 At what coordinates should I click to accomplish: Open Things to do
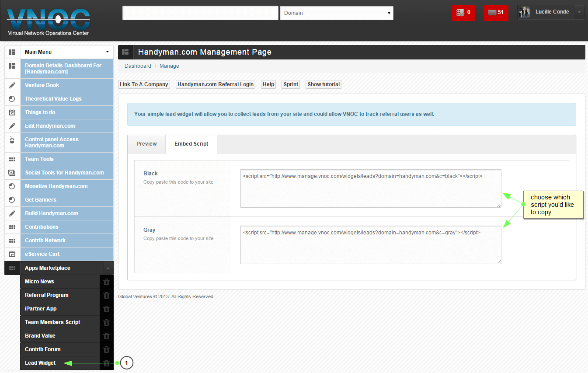[x=67, y=112]
